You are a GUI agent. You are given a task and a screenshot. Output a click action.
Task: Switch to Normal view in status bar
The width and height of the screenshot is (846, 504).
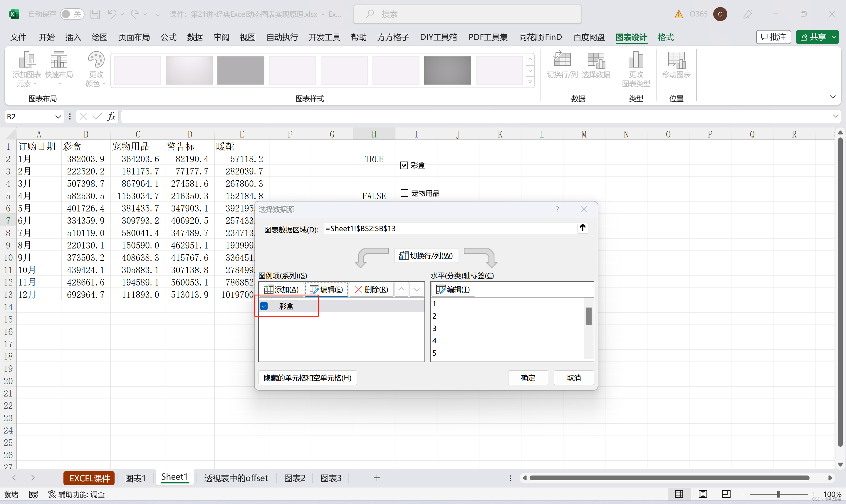pyautogui.click(x=679, y=494)
